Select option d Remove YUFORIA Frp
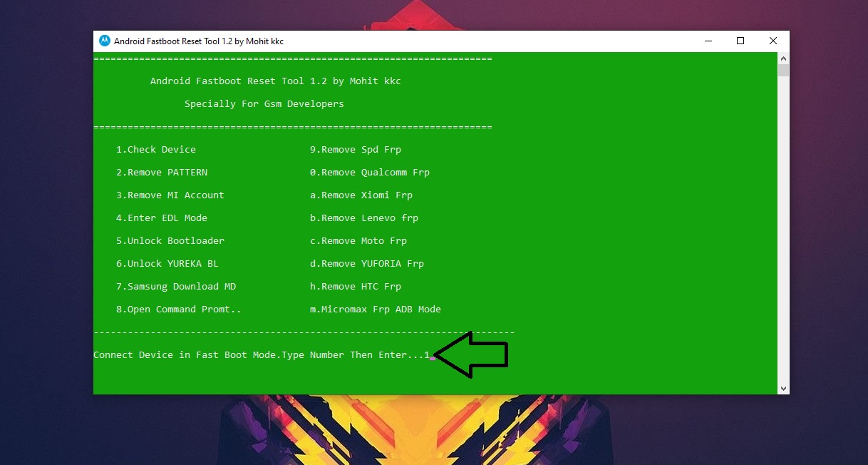The image size is (868, 465). [366, 263]
